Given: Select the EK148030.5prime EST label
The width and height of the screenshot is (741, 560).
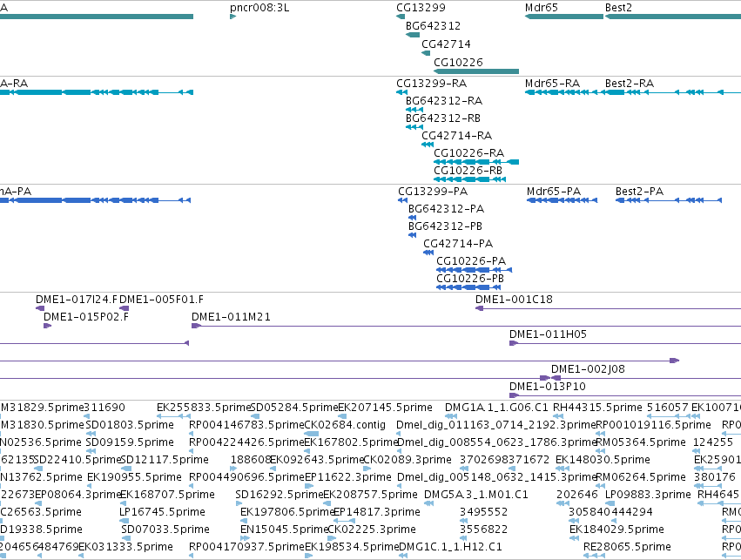Looking at the screenshot, I should pyautogui.click(x=603, y=461).
